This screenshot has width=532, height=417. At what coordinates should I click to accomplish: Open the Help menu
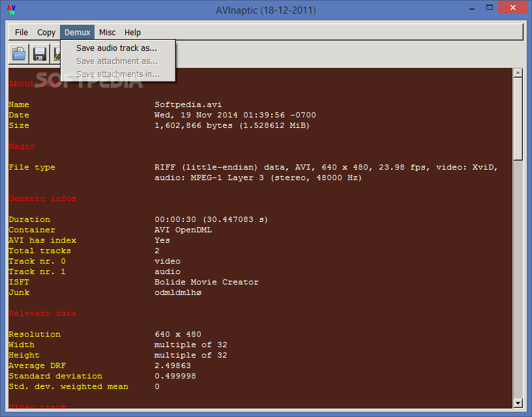[132, 32]
